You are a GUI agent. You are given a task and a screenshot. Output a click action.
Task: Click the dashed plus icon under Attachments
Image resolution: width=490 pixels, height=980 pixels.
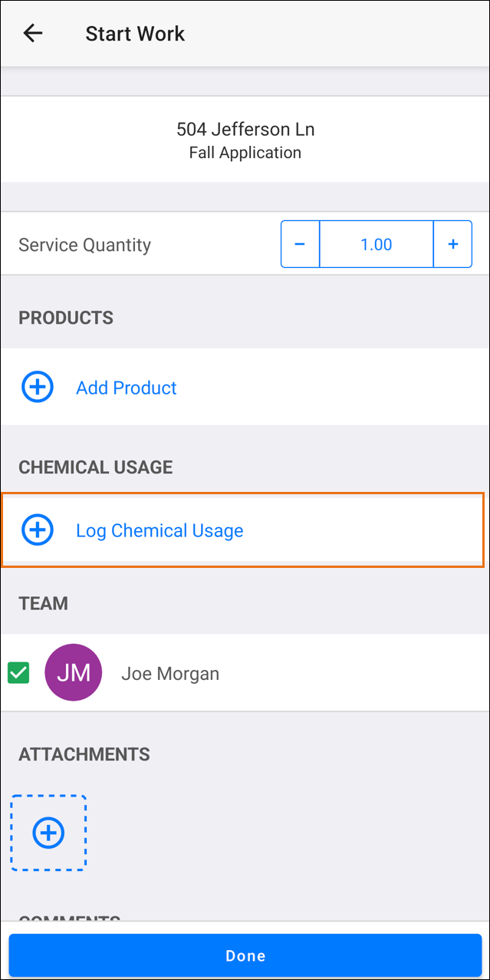point(48,832)
